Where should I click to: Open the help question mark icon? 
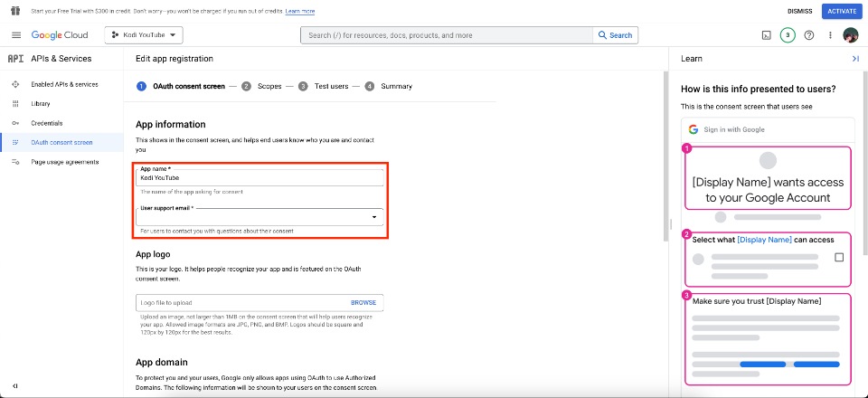808,35
